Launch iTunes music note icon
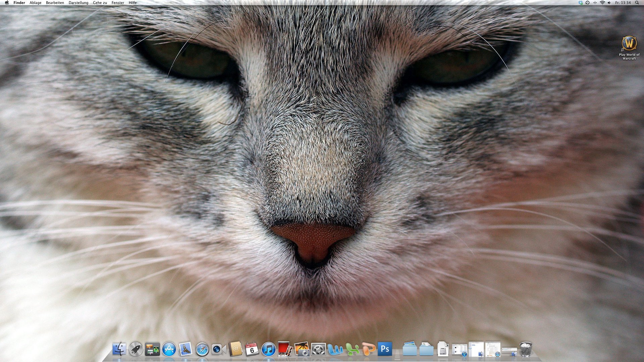The width and height of the screenshot is (644, 362). 269,349
